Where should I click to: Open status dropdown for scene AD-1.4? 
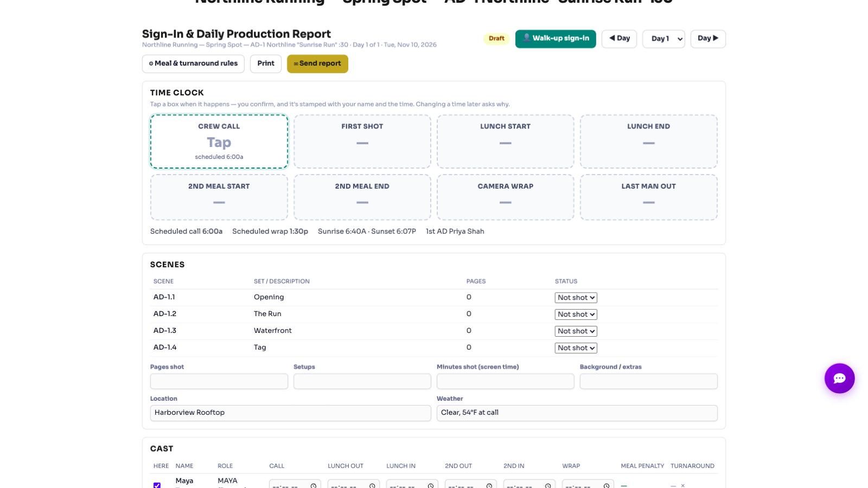click(x=576, y=348)
